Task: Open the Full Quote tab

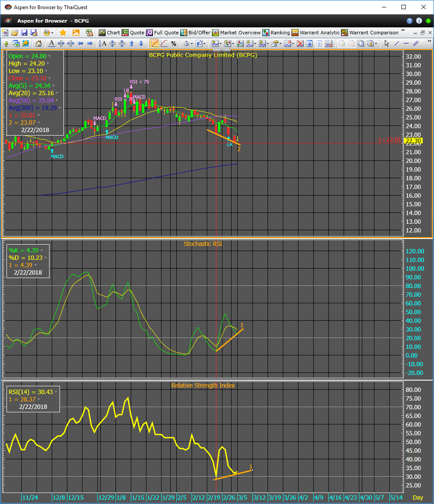Action: [162, 33]
